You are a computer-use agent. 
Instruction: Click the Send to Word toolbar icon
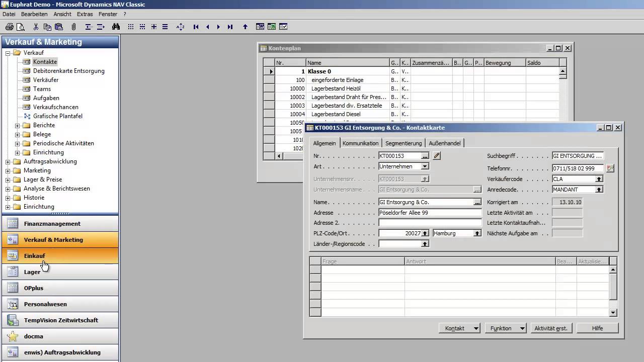coord(260,27)
